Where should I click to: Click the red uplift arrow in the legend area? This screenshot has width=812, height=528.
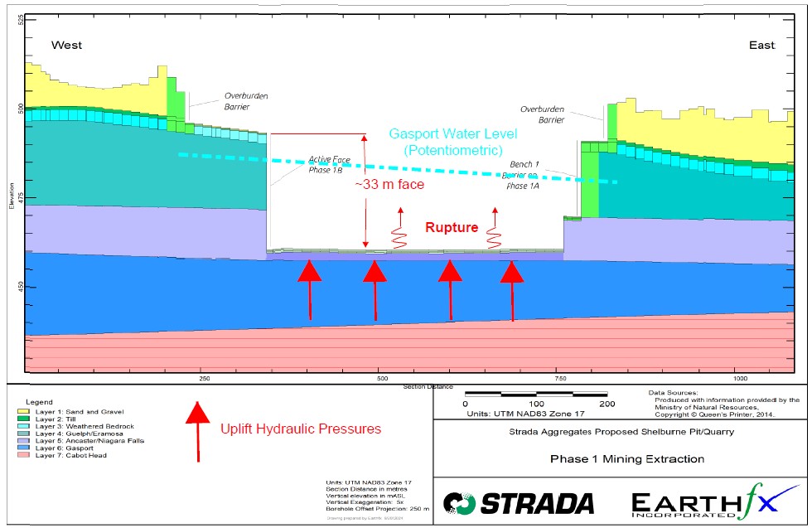tap(197, 430)
